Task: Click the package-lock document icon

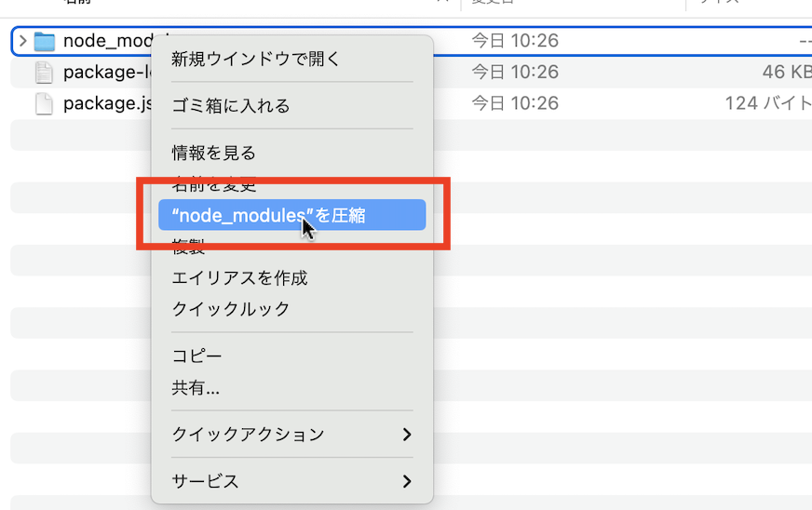Action: point(44,73)
